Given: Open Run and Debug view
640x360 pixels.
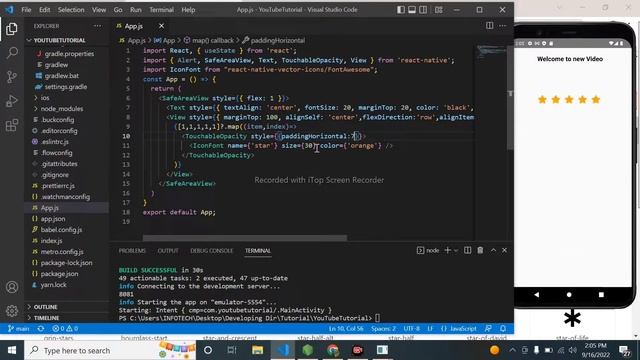Looking at the screenshot, I should (12, 100).
